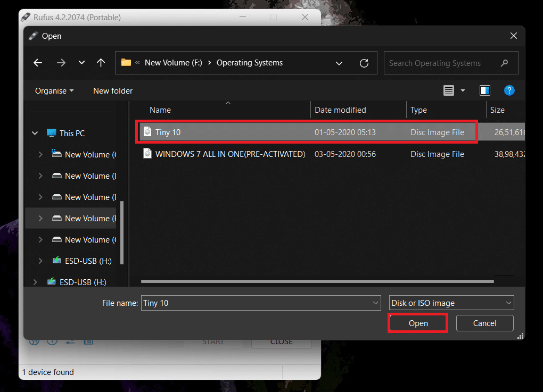Open help with the question mark icon

[509, 90]
